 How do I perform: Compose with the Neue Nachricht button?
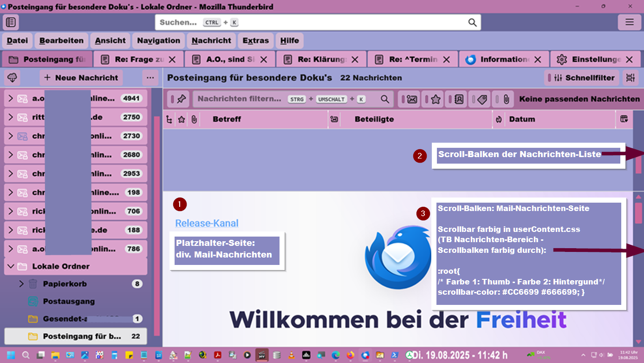81,78
